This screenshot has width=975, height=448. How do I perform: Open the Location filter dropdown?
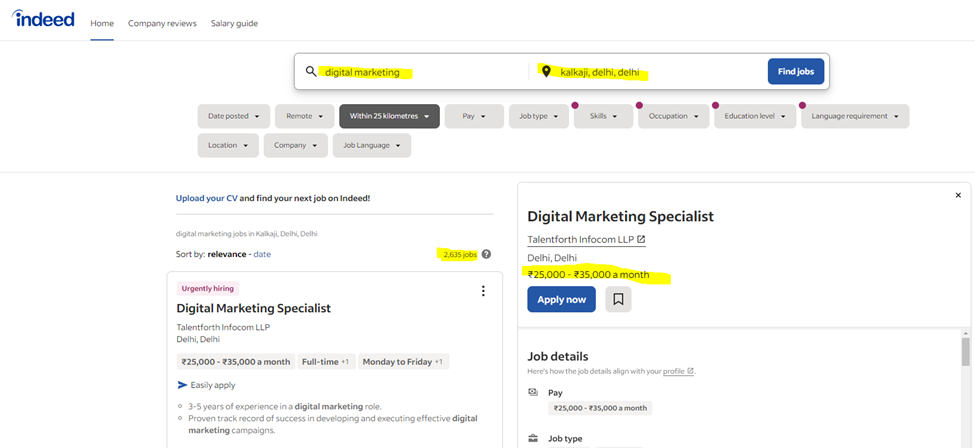click(x=228, y=145)
